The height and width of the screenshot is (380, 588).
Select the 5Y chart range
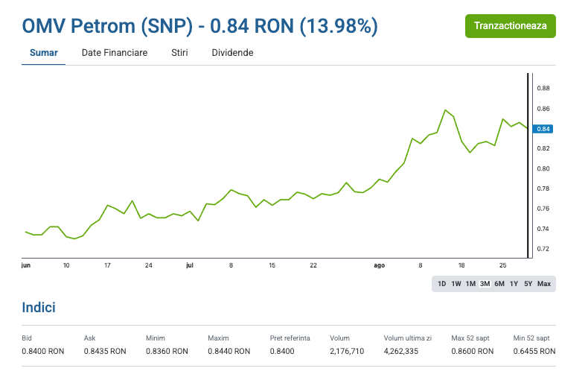pyautogui.click(x=528, y=284)
